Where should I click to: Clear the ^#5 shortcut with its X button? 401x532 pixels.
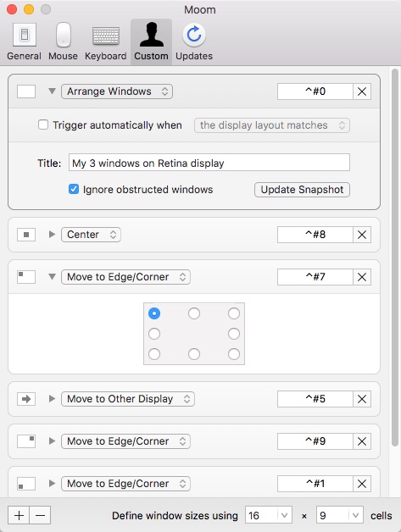362,399
